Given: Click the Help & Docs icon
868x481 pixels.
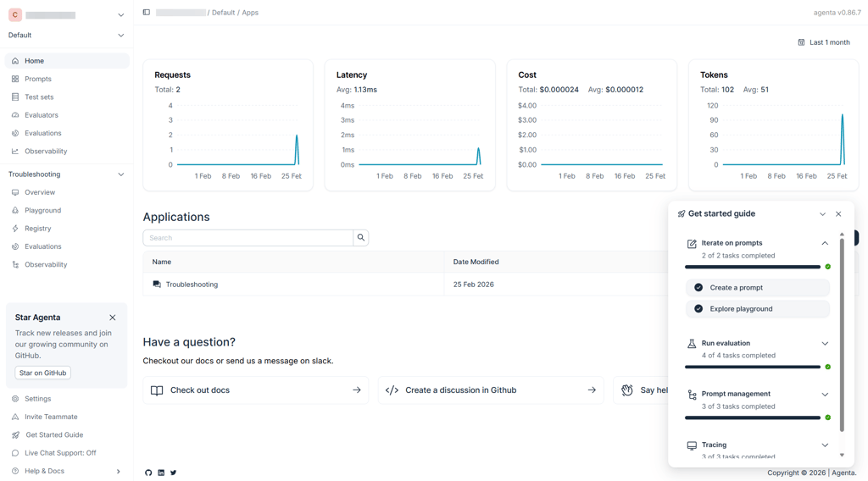Looking at the screenshot, I should tap(15, 471).
